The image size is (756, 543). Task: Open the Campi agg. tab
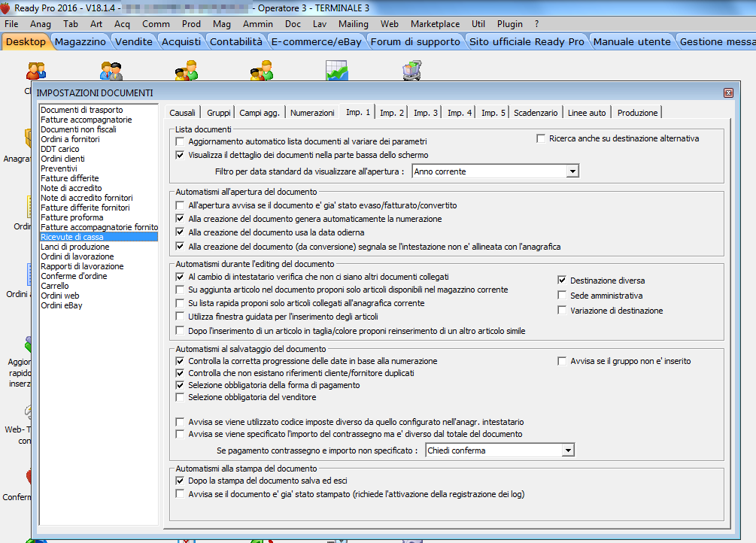260,113
